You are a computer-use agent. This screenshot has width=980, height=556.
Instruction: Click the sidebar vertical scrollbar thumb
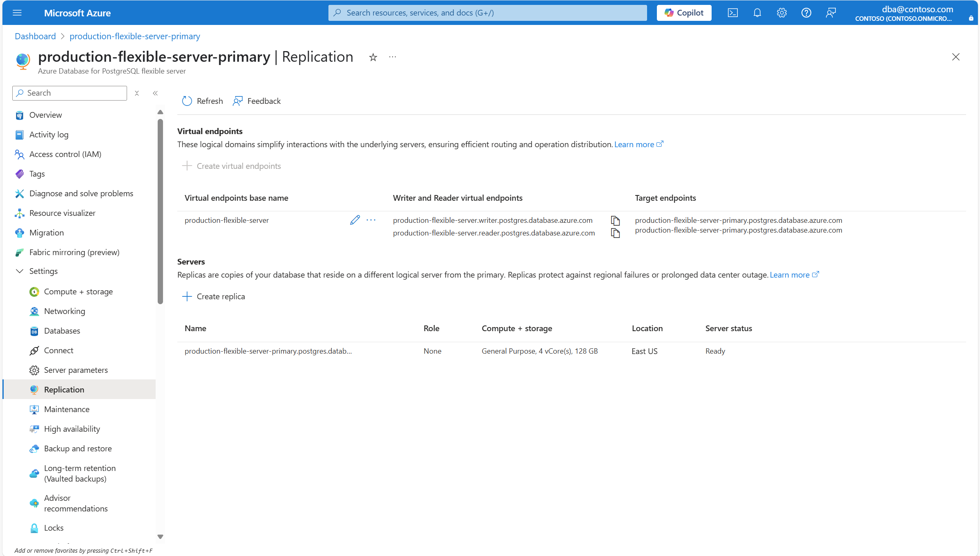160,211
